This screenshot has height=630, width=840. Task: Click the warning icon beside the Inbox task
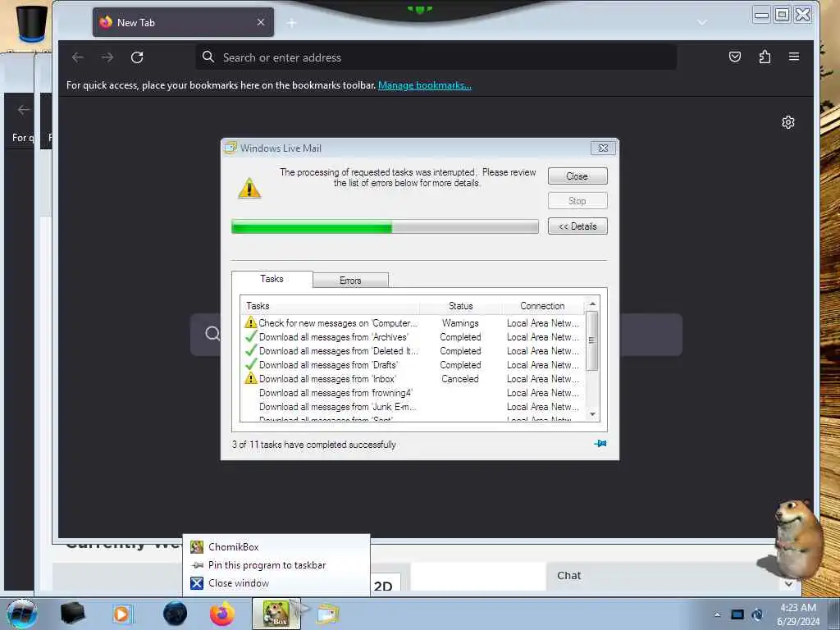point(251,378)
